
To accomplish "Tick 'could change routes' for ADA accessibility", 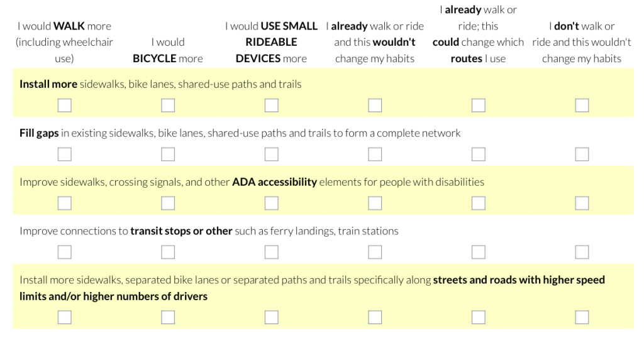I will [x=479, y=203].
